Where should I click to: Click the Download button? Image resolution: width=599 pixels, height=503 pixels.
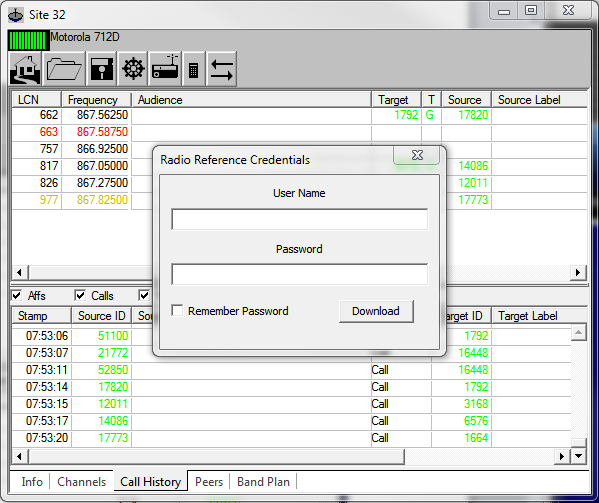pyautogui.click(x=376, y=311)
